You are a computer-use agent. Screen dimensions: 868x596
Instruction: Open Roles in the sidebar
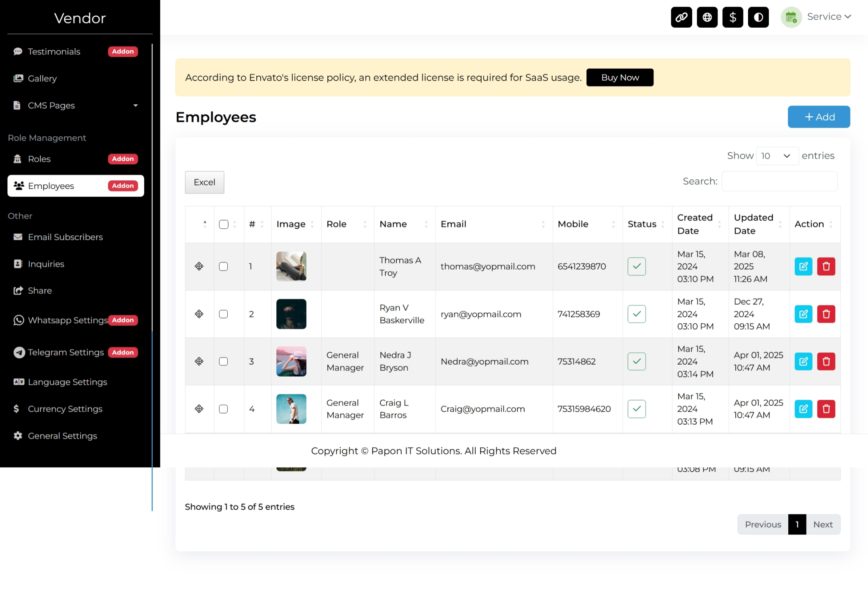[39, 159]
